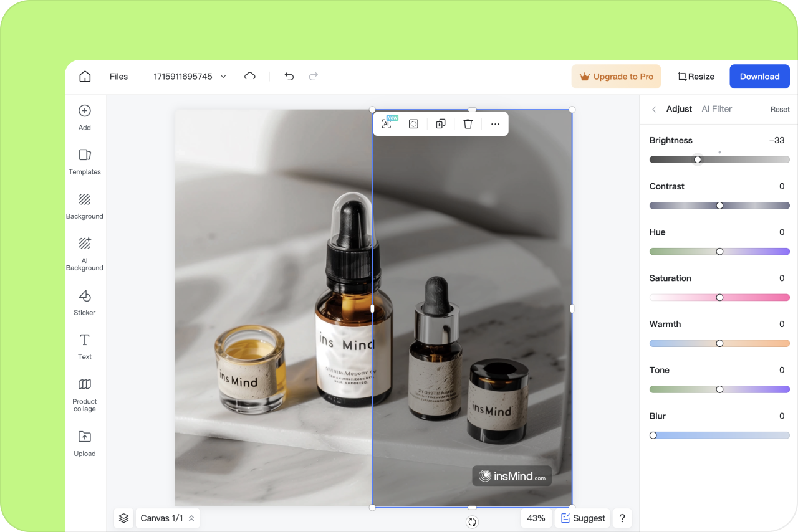The image size is (798, 532).
Task: Click the Warmth slider handle
Action: coord(719,343)
